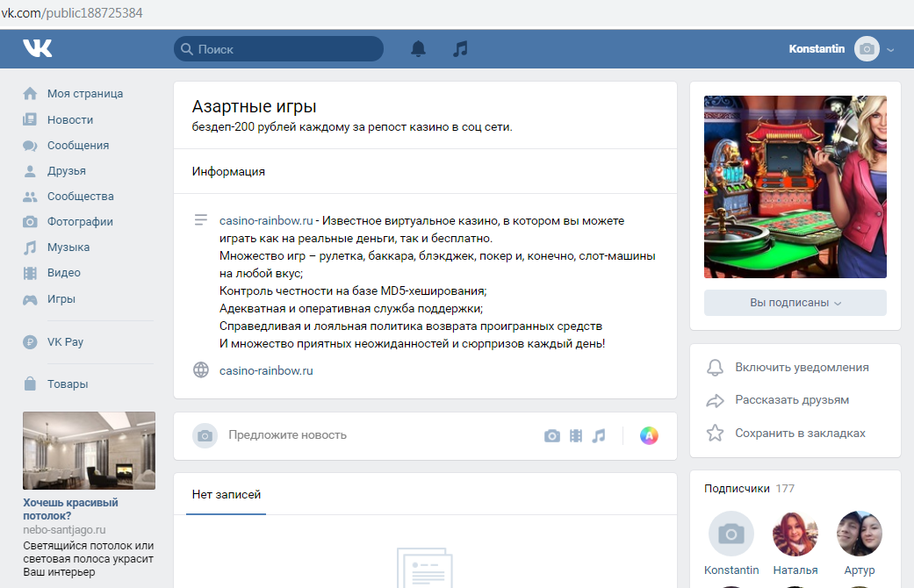Open Товары label

click(x=68, y=384)
